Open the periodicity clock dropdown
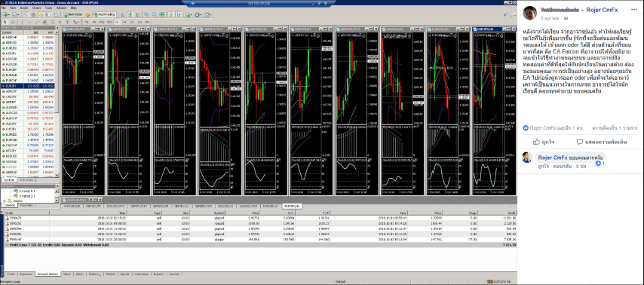The width and height of the screenshot is (644, 285). pos(199,14)
